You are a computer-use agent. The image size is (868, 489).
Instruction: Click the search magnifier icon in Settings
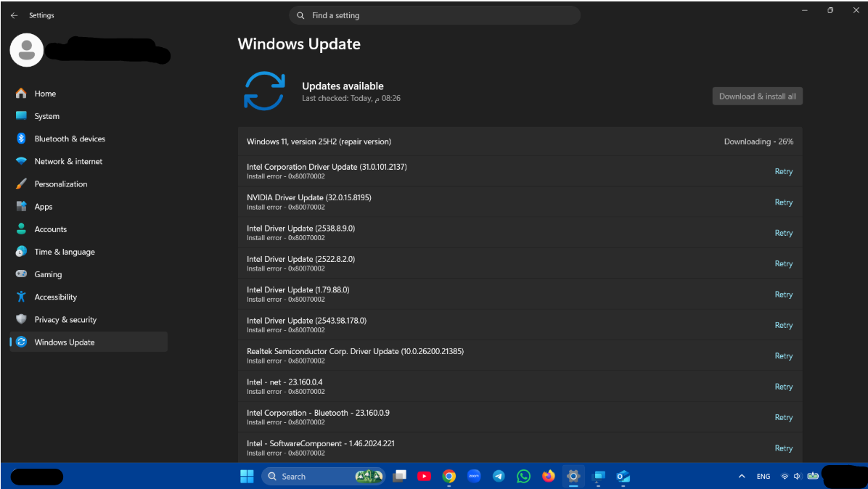pyautogui.click(x=300, y=15)
